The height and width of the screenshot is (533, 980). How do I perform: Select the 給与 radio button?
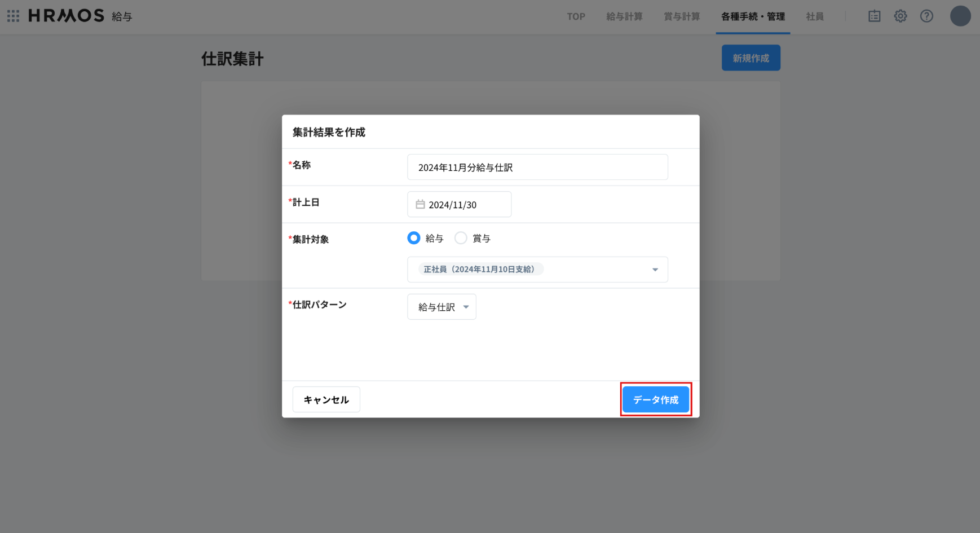click(x=414, y=238)
